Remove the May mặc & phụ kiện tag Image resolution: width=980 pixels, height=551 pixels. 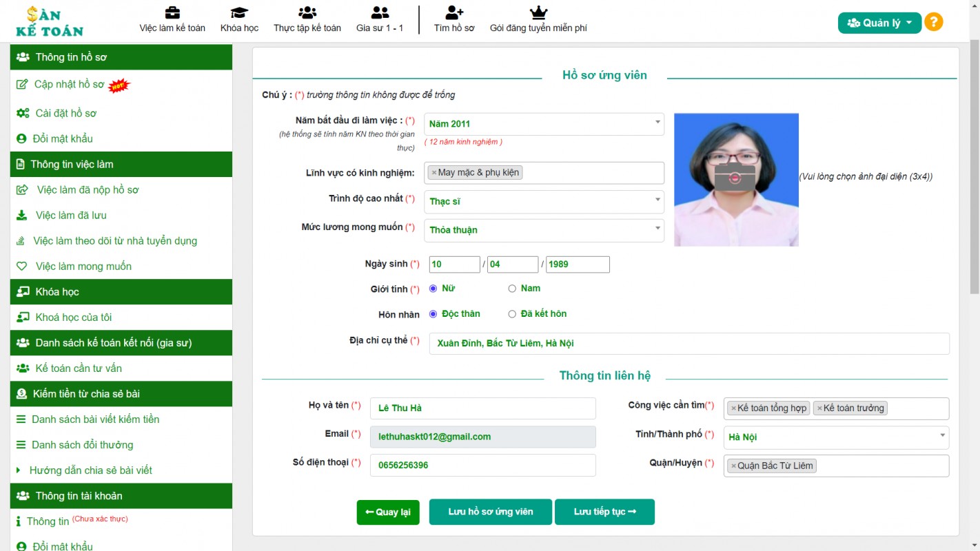pyautogui.click(x=433, y=173)
